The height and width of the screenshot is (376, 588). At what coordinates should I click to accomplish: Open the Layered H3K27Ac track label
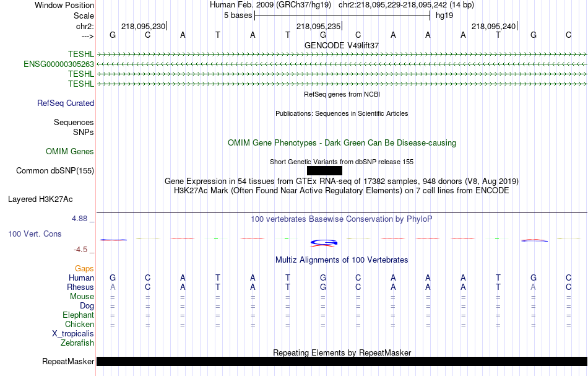(40, 199)
